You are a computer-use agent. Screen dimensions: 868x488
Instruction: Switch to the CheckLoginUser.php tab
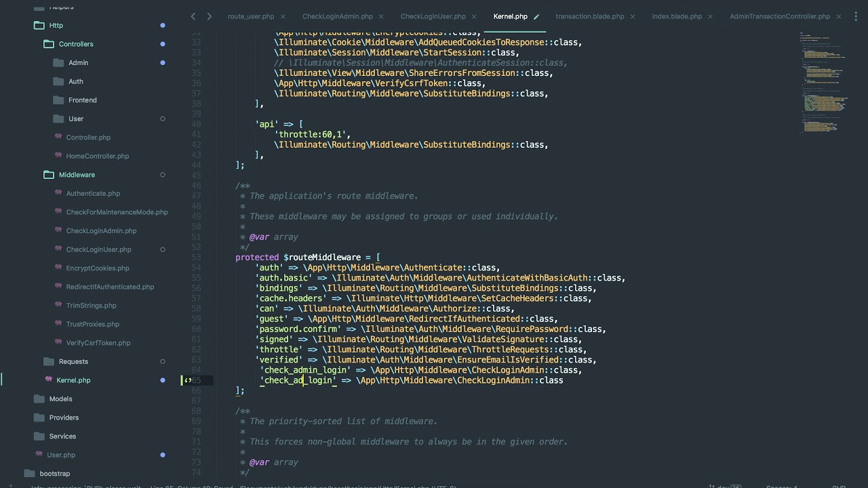[433, 16]
